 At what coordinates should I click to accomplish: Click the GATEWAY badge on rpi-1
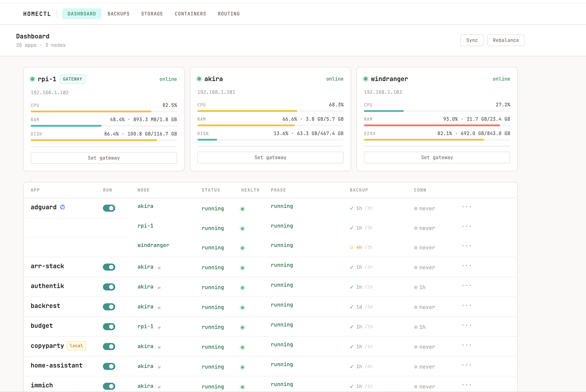tap(72, 79)
